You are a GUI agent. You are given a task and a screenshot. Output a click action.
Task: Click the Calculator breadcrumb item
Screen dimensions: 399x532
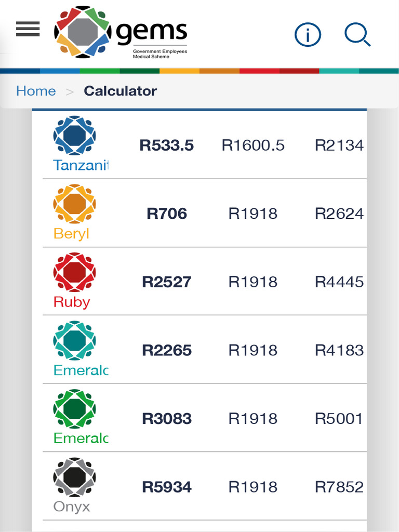tap(121, 91)
